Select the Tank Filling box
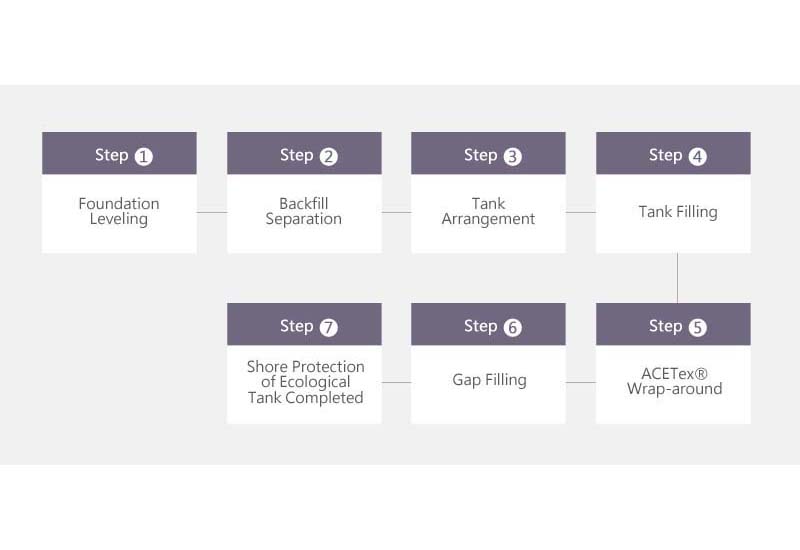 point(673,213)
